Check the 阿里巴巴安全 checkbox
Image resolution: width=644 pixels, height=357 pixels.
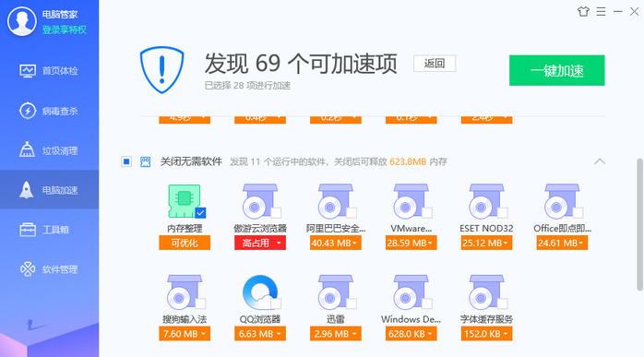[x=352, y=213]
